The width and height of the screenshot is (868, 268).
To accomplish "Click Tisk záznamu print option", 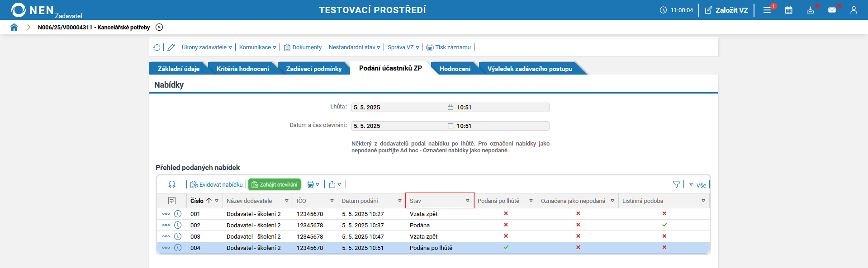I will 448,47.
